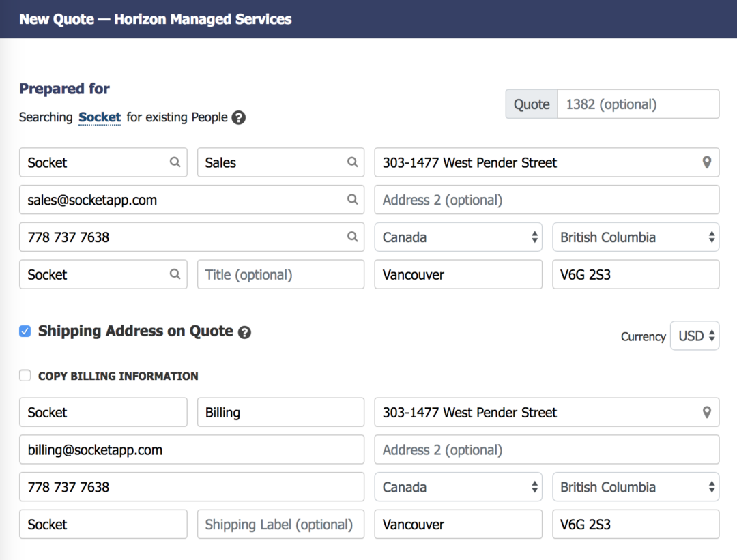Click search icon in Sales last name field

coord(353,162)
